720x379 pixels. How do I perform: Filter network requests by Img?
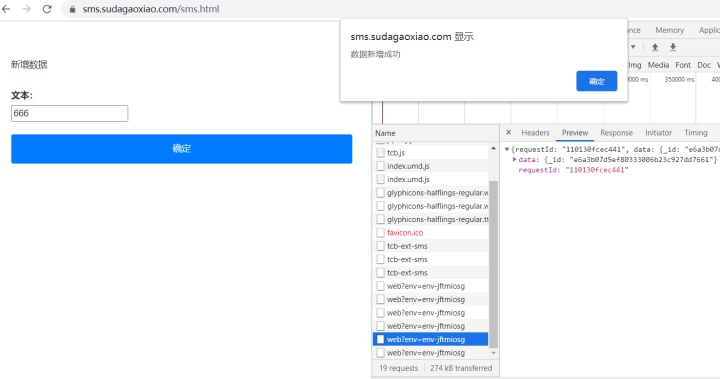tap(635, 65)
